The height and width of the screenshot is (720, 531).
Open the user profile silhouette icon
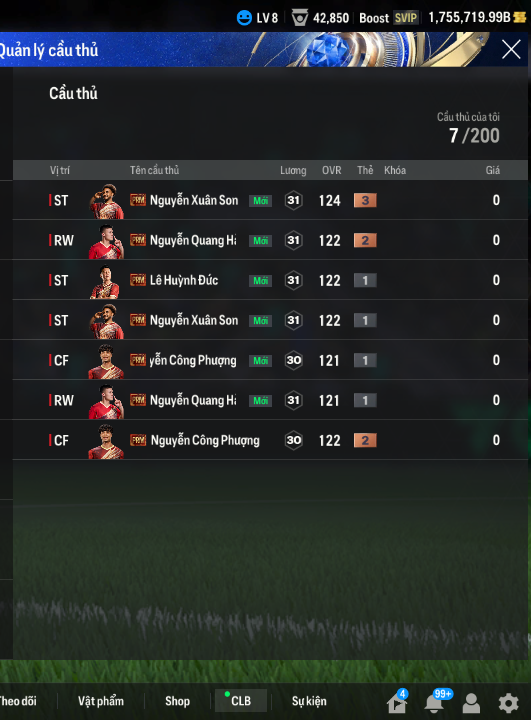[471, 703]
